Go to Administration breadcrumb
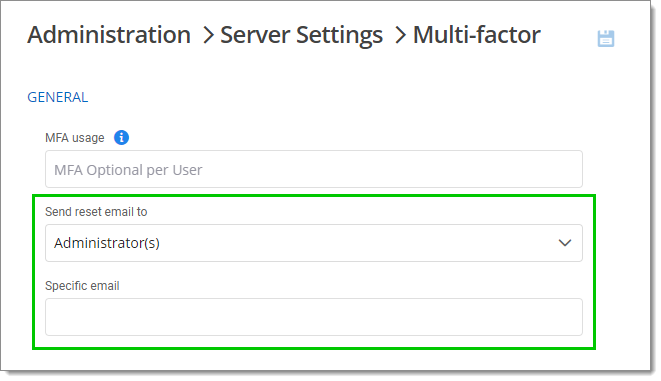The image size is (661, 381). [x=109, y=35]
